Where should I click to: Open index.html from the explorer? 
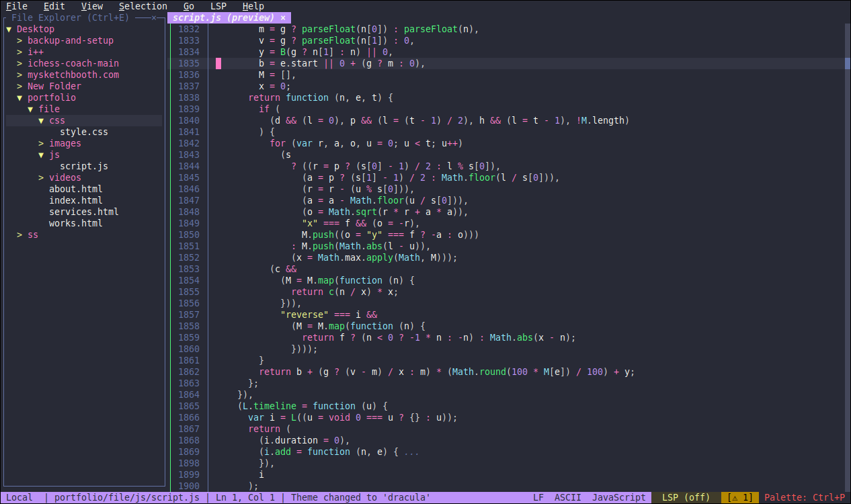pos(75,201)
